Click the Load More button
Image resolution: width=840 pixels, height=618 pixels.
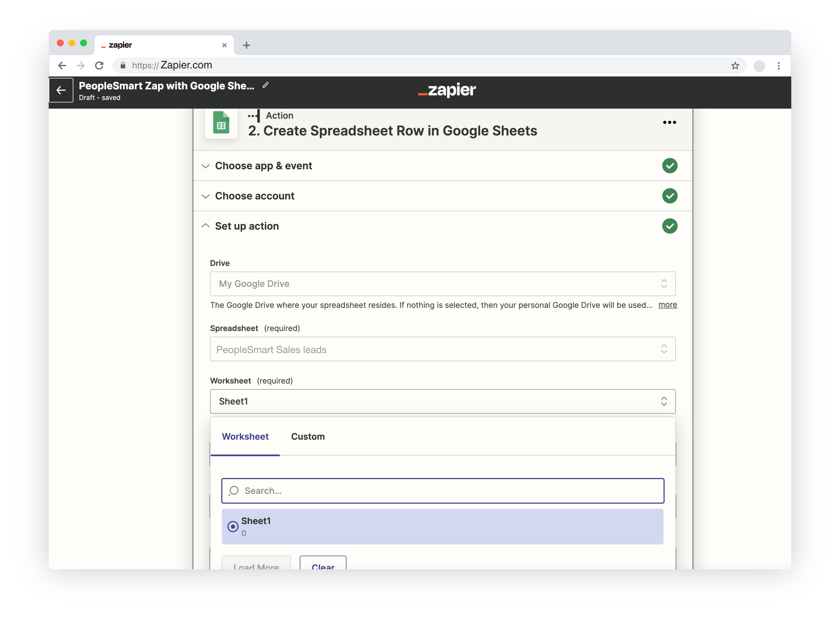(x=256, y=563)
